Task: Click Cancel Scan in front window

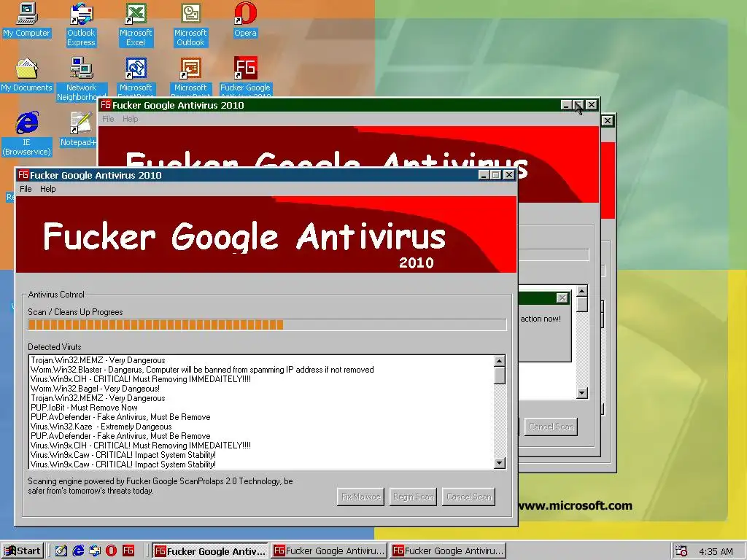Action: (469, 497)
